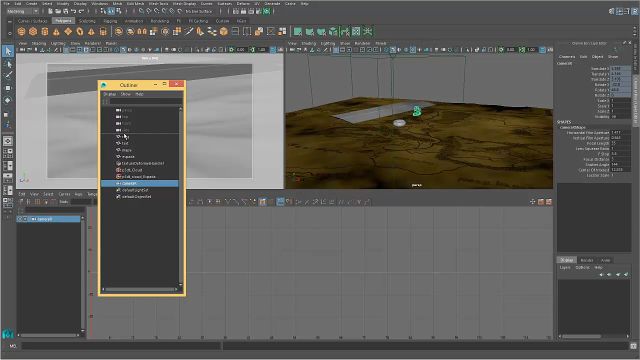
Task: Click the Save Scene toolbar icon
Action: [x=66, y=11]
